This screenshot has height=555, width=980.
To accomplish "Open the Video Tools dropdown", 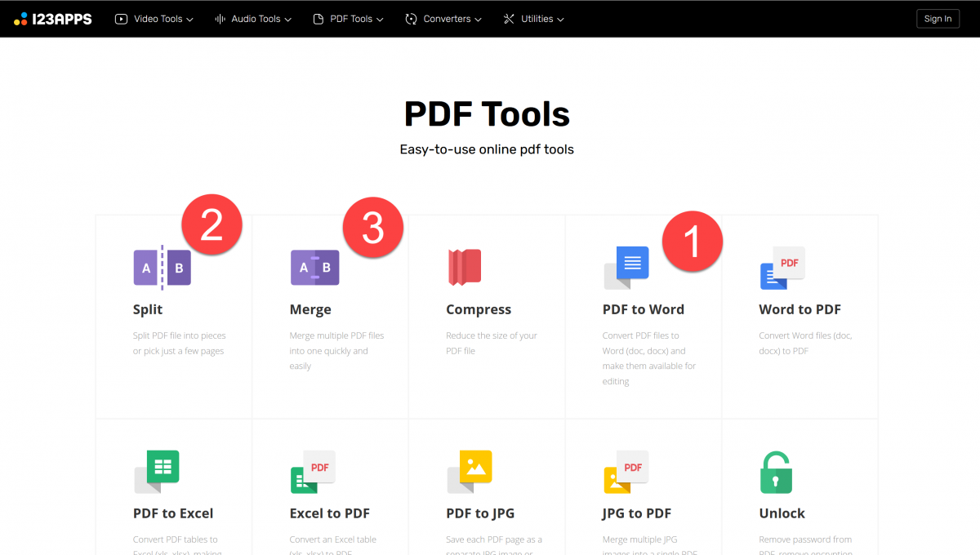I will tap(154, 18).
